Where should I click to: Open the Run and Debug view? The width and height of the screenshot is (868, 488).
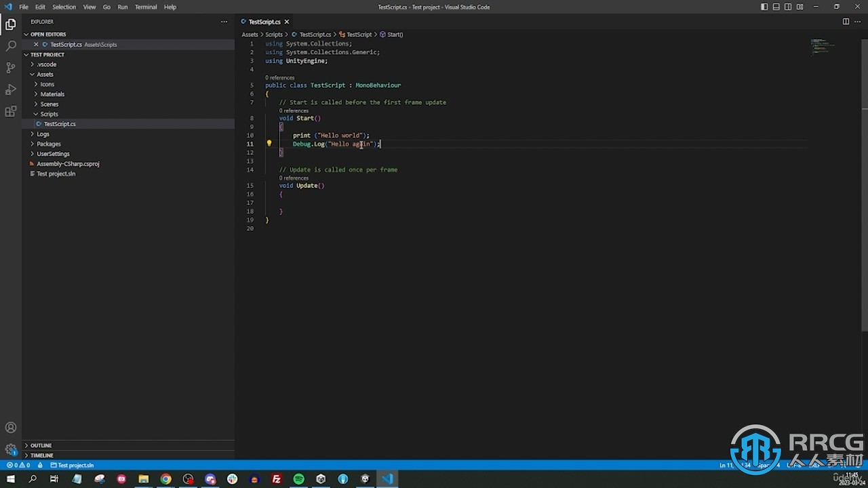click(x=11, y=89)
